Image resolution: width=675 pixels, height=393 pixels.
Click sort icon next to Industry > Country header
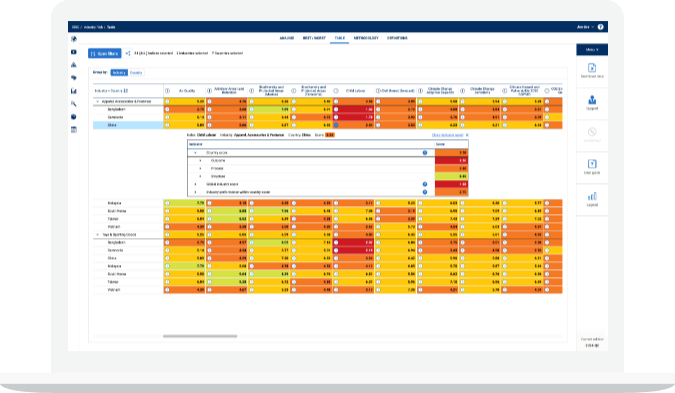coord(126,91)
